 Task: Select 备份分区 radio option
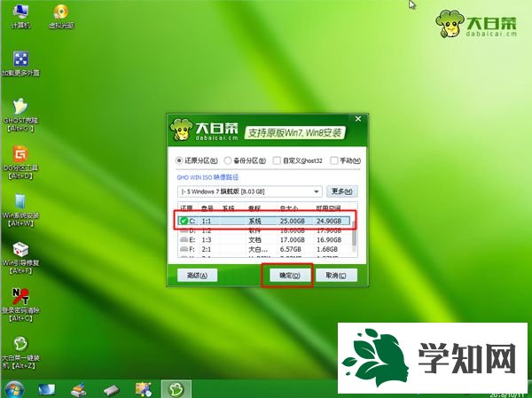coord(245,160)
